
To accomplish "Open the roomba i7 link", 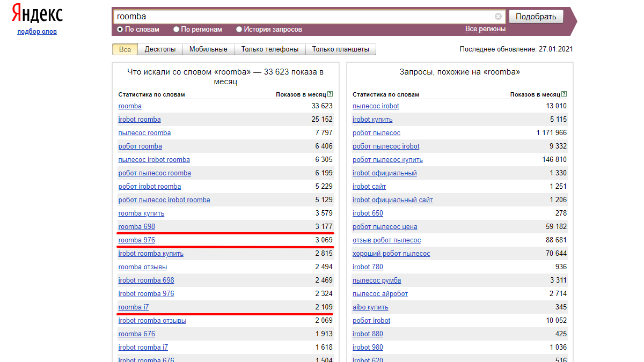I will pos(134,307).
